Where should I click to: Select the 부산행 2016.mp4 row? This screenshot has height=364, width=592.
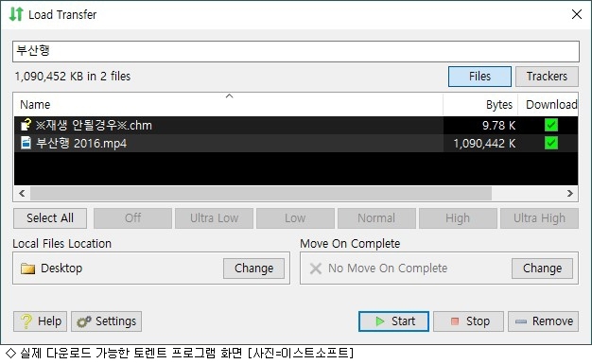point(296,143)
